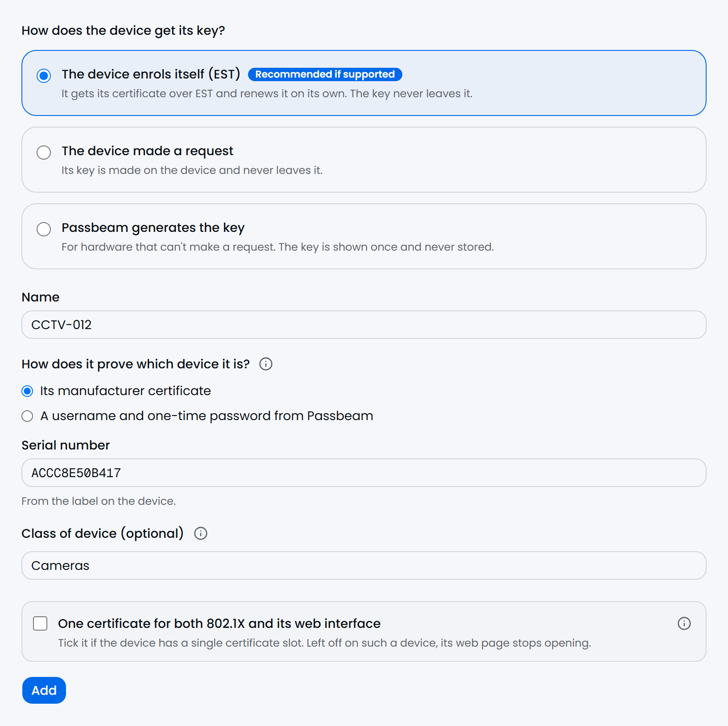The width and height of the screenshot is (728, 726).
Task: Open info icon next to Class of device
Action: pyautogui.click(x=201, y=533)
